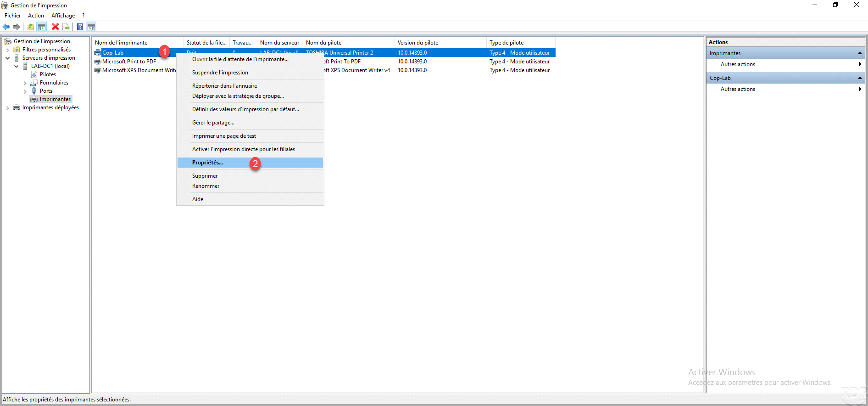Viewport: 868px width, 406px height.
Task: Click the Up one level folder icon
Action: click(x=30, y=27)
